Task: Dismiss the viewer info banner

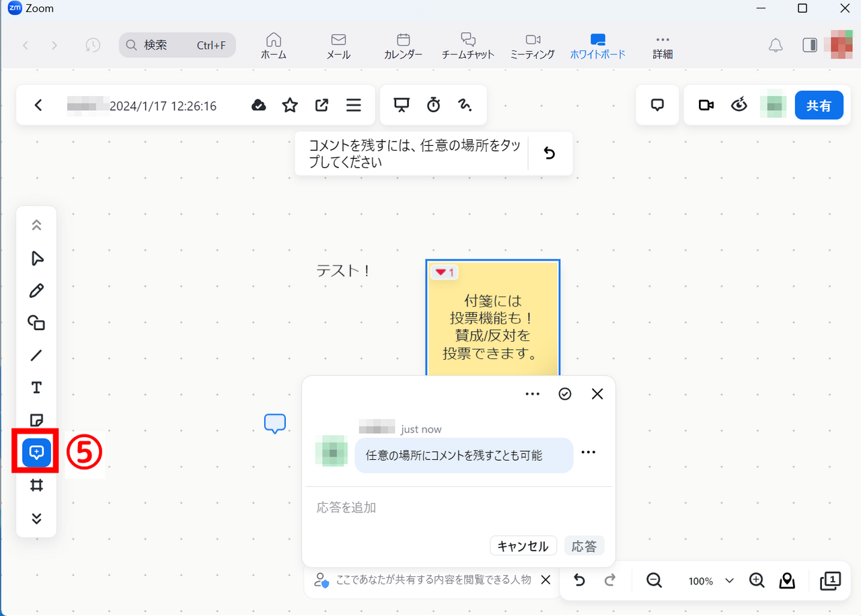Action: pos(546,580)
